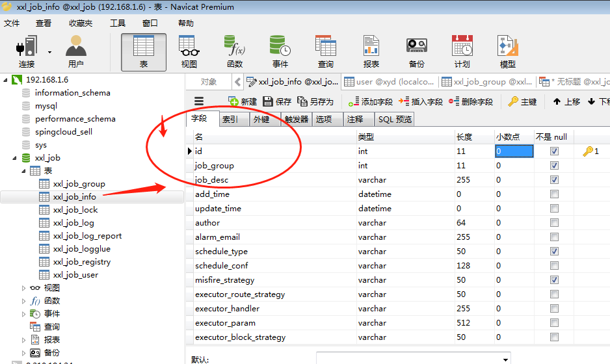Click 上移 move up button
This screenshot has height=364, width=610.
click(566, 101)
